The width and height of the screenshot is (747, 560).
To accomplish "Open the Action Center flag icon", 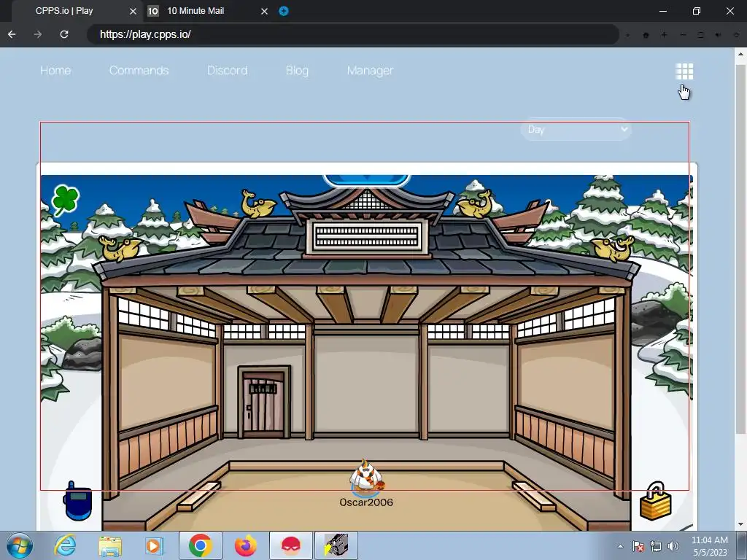I will 638,546.
